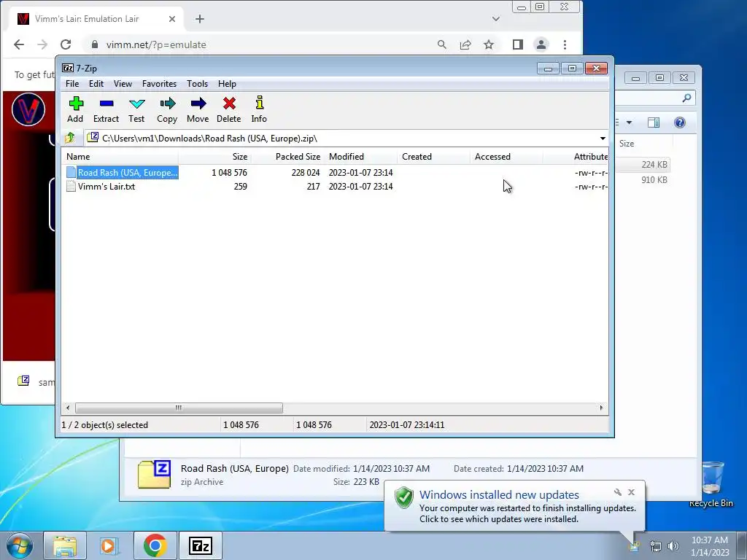
Task: Open the Tools menu in 7-Zip
Action: 197,84
